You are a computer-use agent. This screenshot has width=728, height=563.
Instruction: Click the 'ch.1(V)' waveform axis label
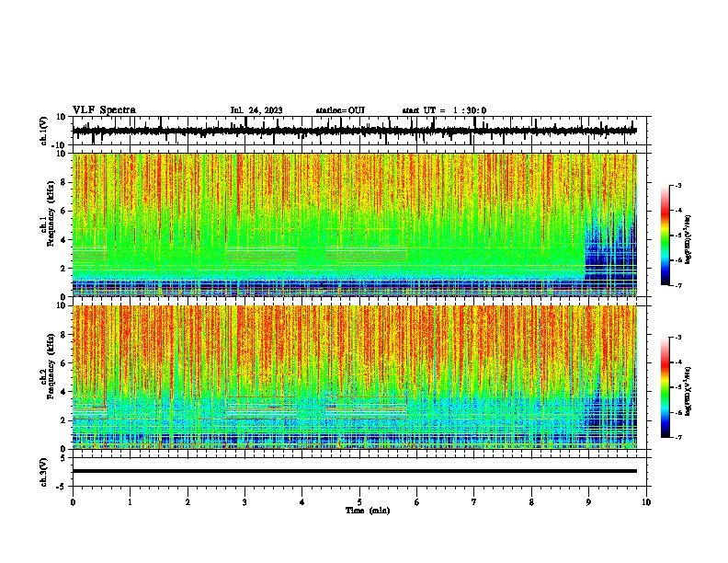tap(44, 131)
